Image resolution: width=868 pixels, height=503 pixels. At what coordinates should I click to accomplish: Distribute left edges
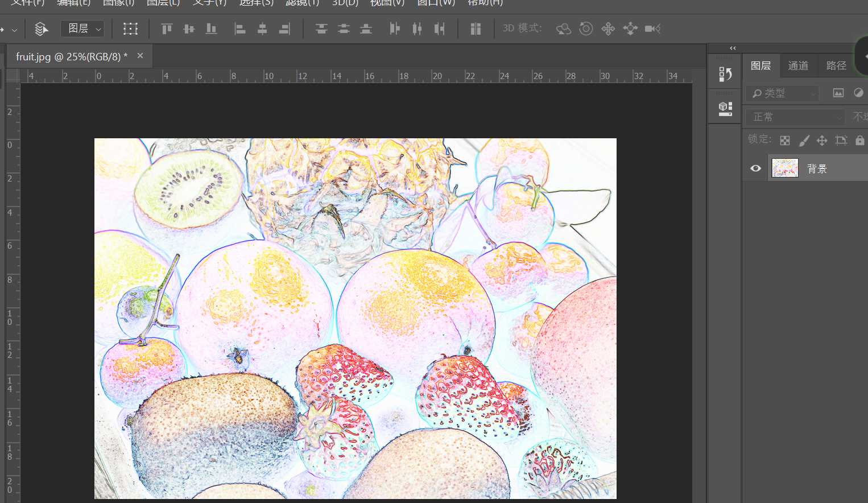click(395, 28)
